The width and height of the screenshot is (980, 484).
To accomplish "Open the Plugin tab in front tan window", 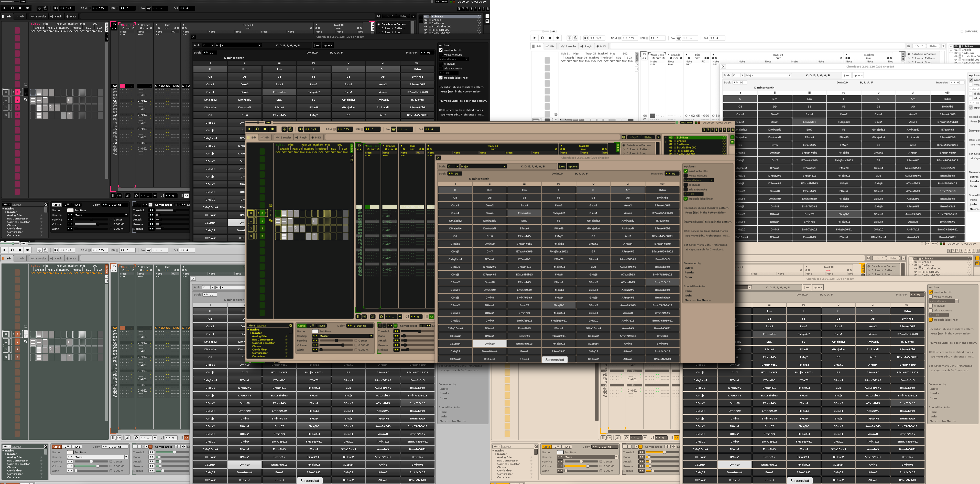I will coord(302,138).
